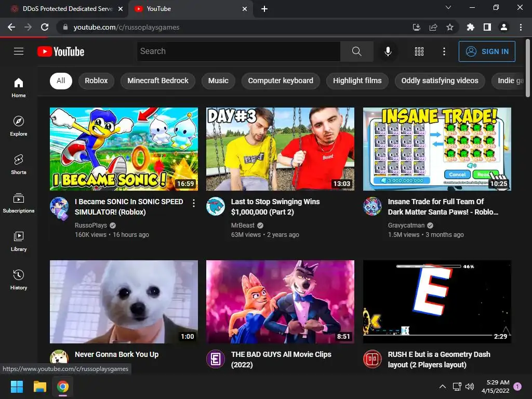Open Chrome extensions puzzle icon
532x399 pixels.
[x=470, y=27]
